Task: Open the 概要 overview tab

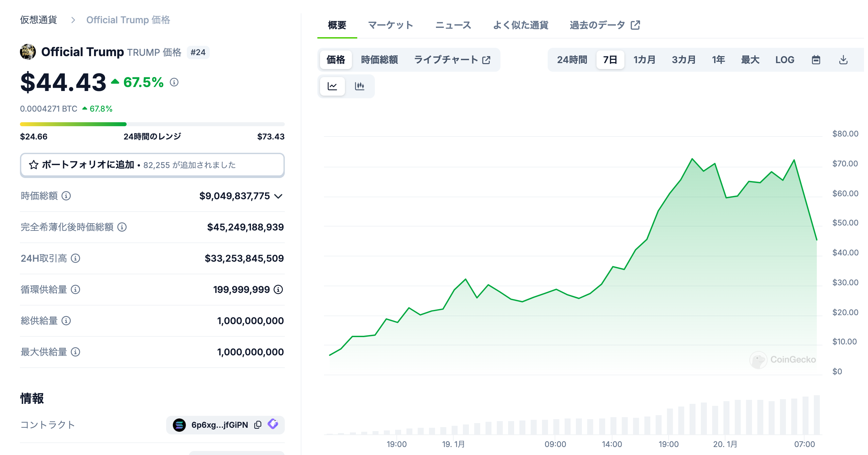Action: [337, 25]
